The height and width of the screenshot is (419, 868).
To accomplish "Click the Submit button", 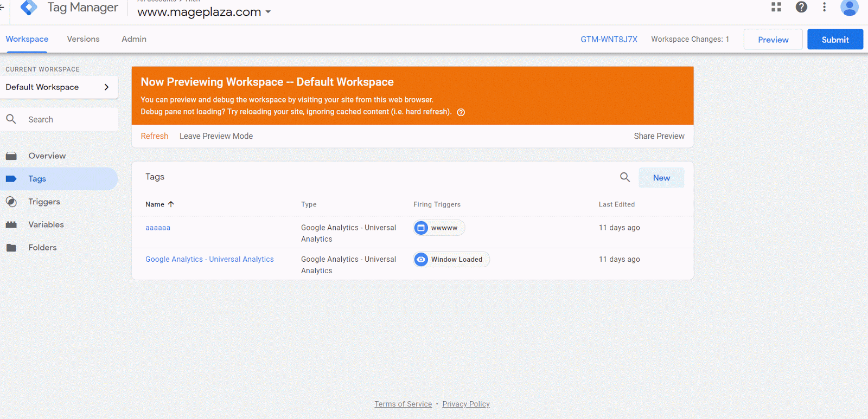I will click(x=835, y=40).
